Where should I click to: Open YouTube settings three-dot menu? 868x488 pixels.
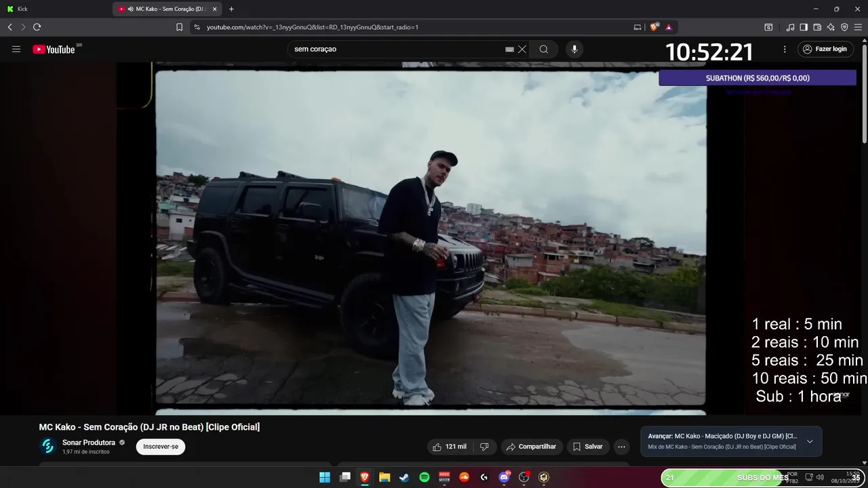point(785,49)
